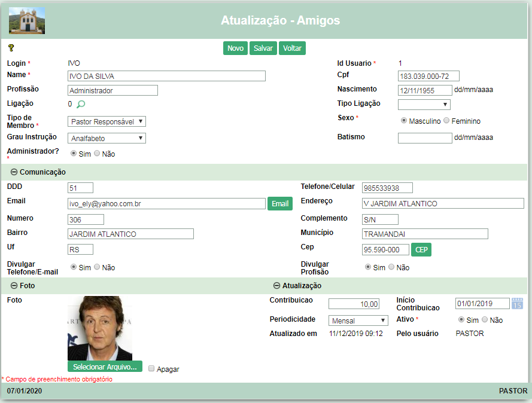The width and height of the screenshot is (532, 403).
Task: Click the green CEP lookup button
Action: pyautogui.click(x=421, y=250)
